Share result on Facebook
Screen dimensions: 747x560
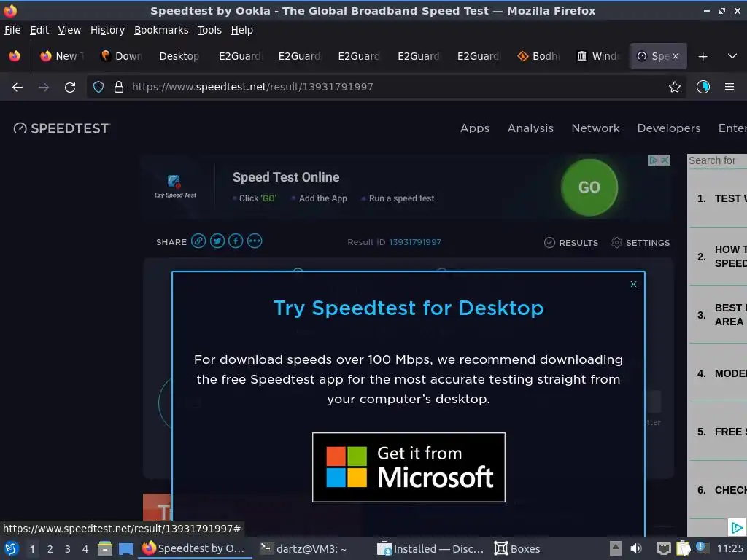(236, 241)
